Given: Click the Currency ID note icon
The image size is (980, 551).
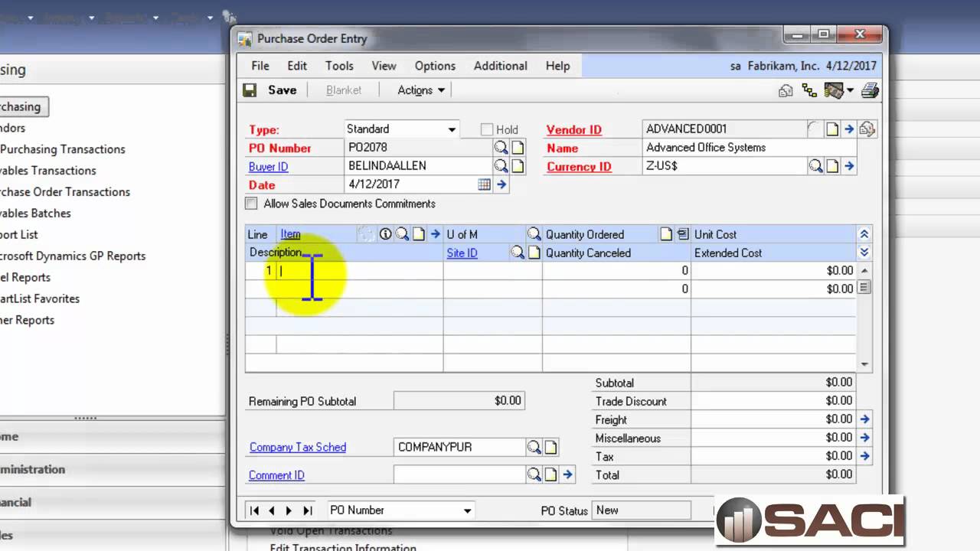Looking at the screenshot, I should tap(832, 166).
